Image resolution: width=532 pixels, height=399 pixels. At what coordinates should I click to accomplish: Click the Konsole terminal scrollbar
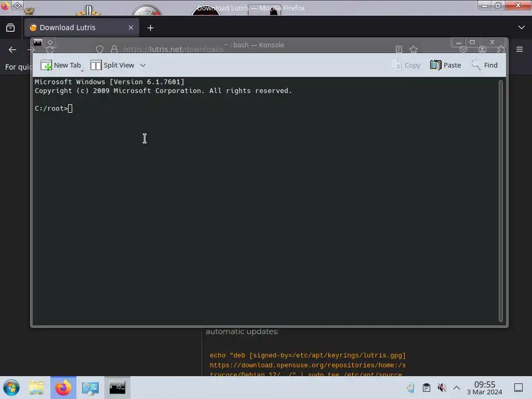click(x=500, y=201)
